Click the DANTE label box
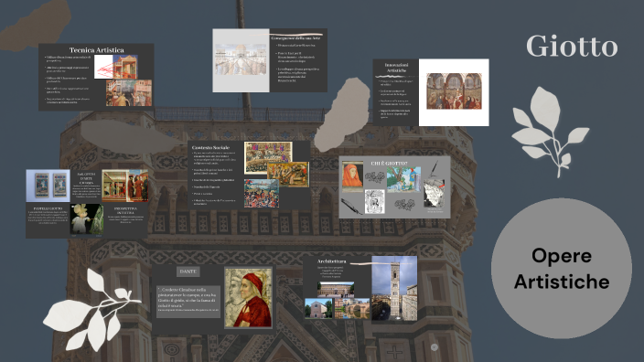This screenshot has width=644, height=362. tap(188, 271)
